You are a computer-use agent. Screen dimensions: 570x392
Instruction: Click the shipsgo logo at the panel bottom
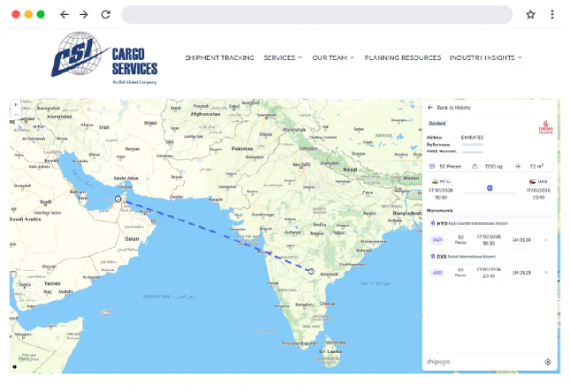click(438, 362)
